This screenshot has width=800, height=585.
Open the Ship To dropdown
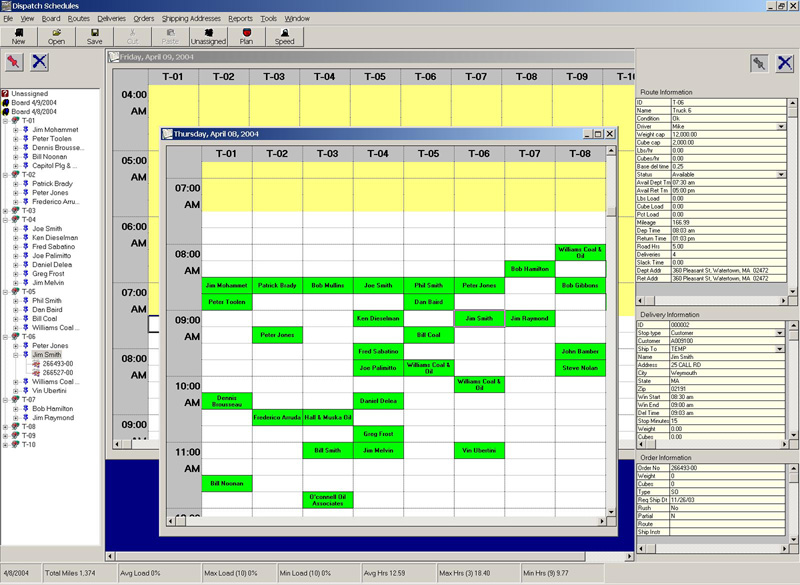point(780,349)
